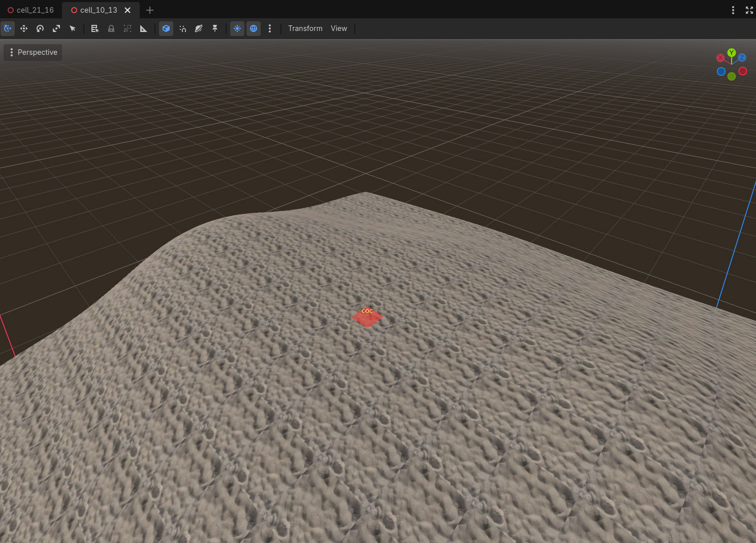Switch to the cell_21_16 scene tab

point(30,10)
